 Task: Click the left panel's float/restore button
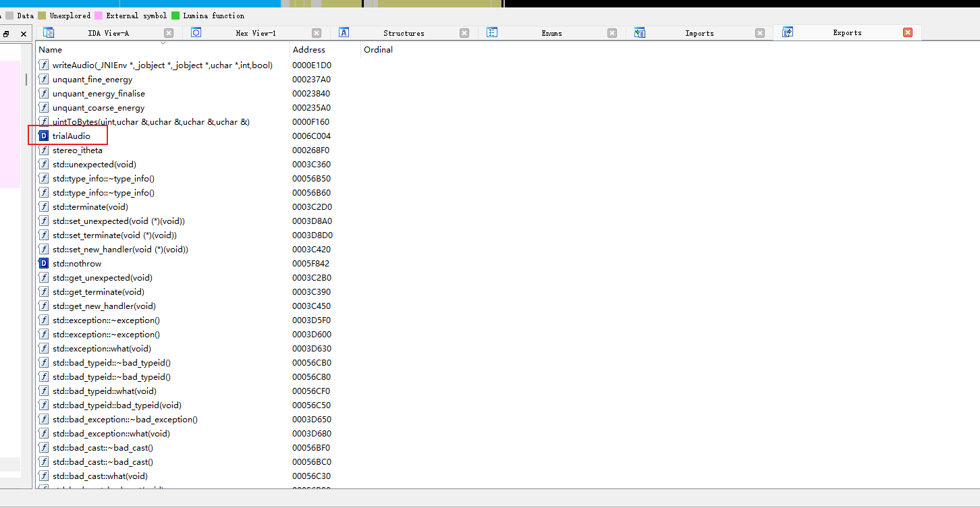(x=6, y=34)
